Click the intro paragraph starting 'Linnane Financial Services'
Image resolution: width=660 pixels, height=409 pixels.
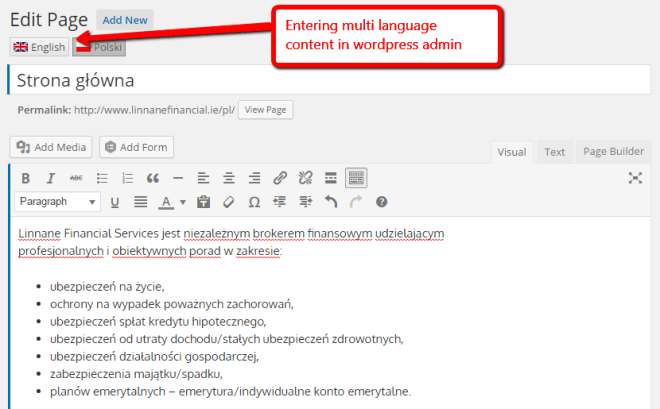tap(231, 242)
